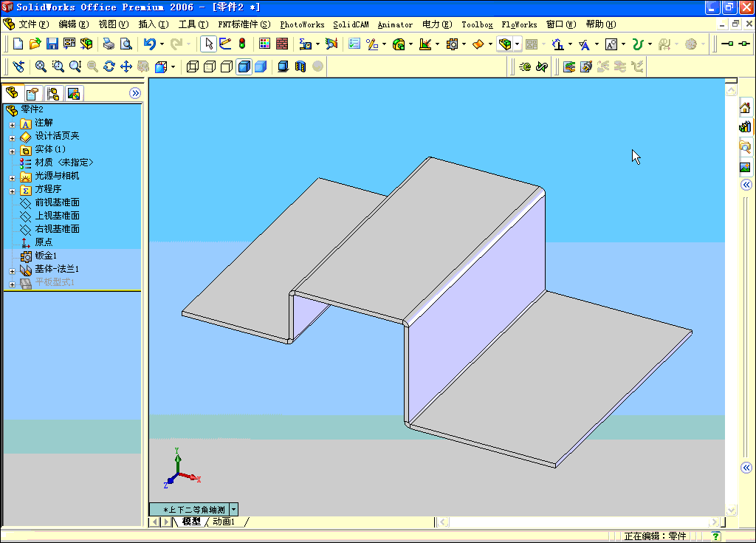Image resolution: width=756 pixels, height=543 pixels.
Task: Click the colored grid options icon
Action: tap(264, 44)
